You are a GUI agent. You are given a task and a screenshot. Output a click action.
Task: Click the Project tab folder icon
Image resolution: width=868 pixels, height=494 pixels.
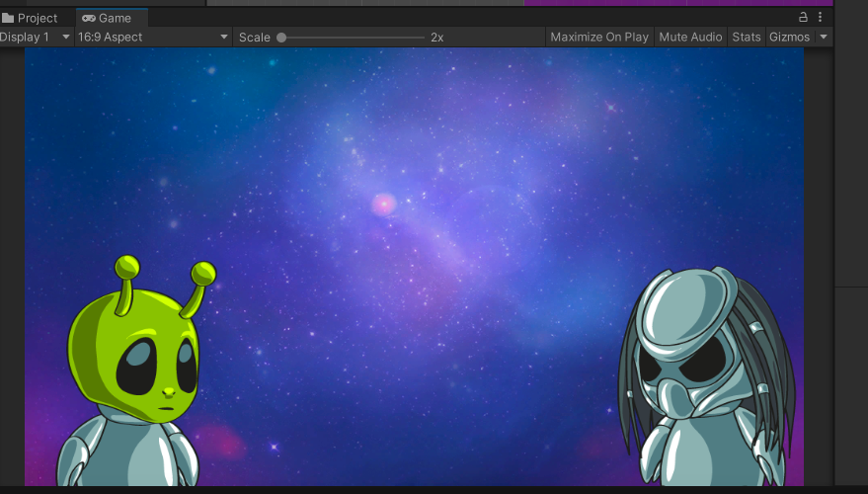(x=8, y=18)
